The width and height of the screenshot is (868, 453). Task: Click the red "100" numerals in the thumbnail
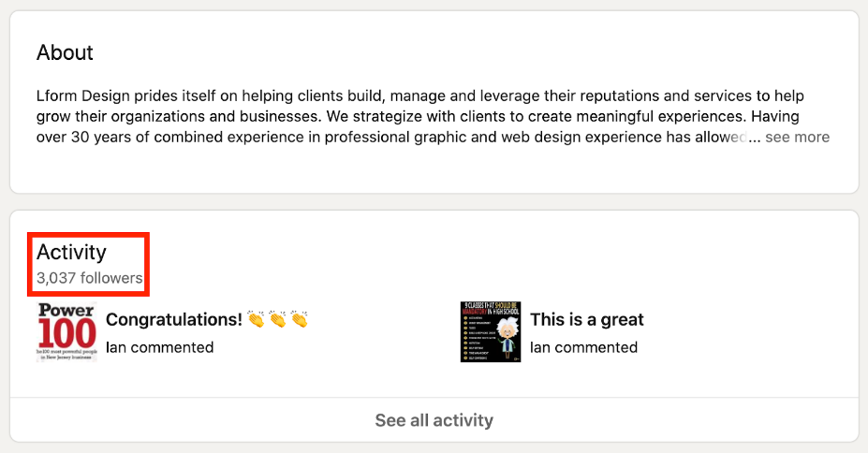pyautogui.click(x=66, y=333)
